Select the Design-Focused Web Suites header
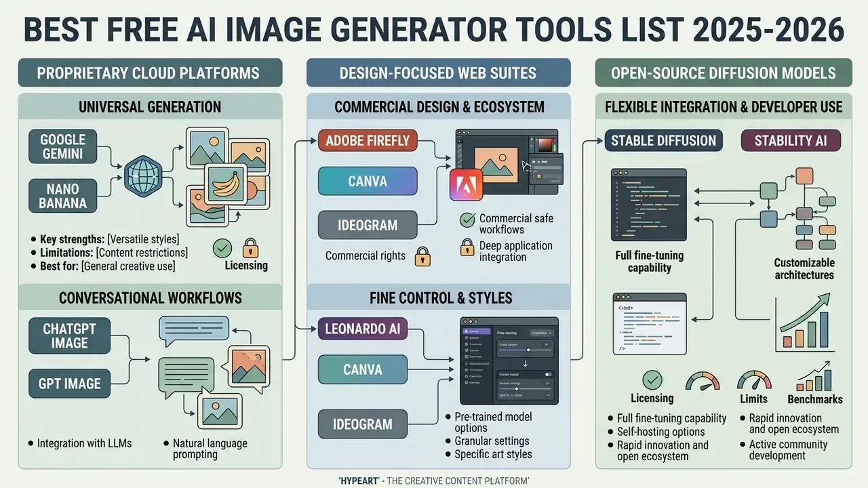Screen dimensions: 868x488 tap(439, 73)
